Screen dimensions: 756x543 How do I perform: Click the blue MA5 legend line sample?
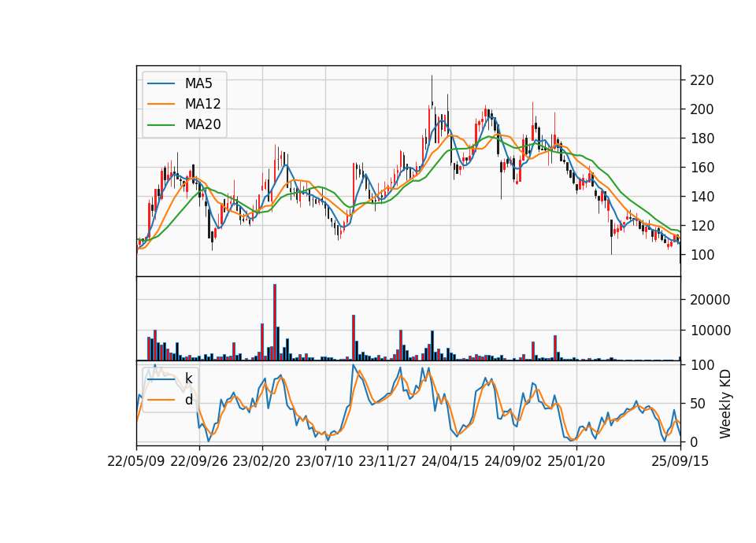tap(161, 83)
